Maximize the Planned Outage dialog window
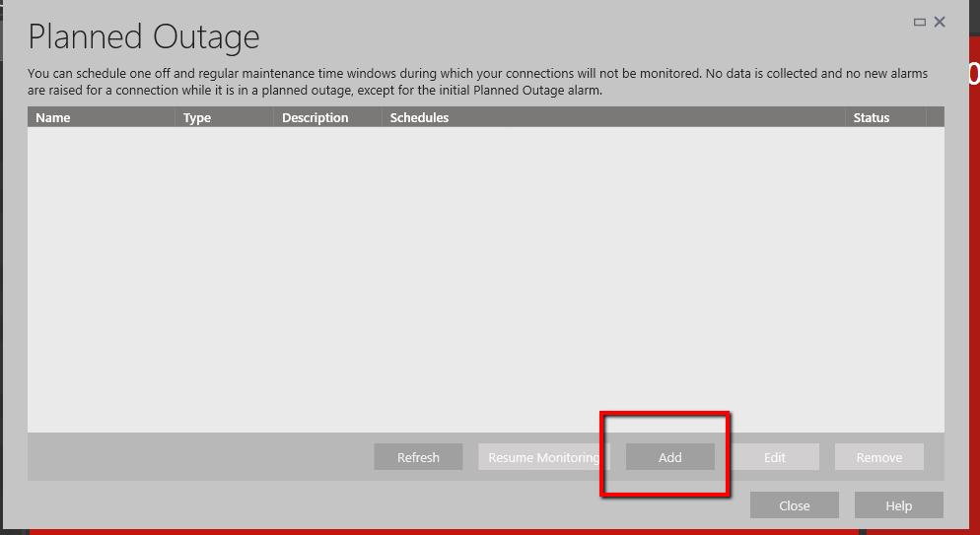The image size is (980, 535). [x=920, y=22]
